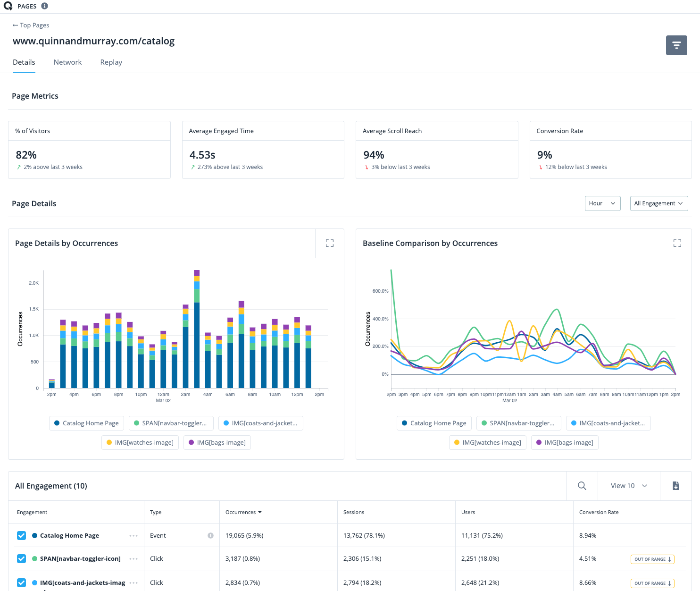
Task: Expand Baseline Comparison chart to fullscreen
Action: click(677, 243)
